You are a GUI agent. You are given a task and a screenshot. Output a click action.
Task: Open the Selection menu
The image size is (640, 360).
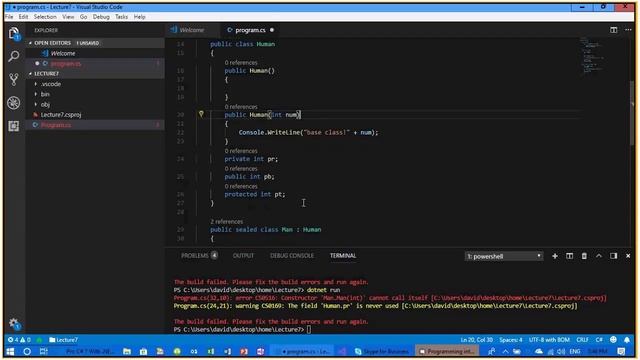point(45,17)
